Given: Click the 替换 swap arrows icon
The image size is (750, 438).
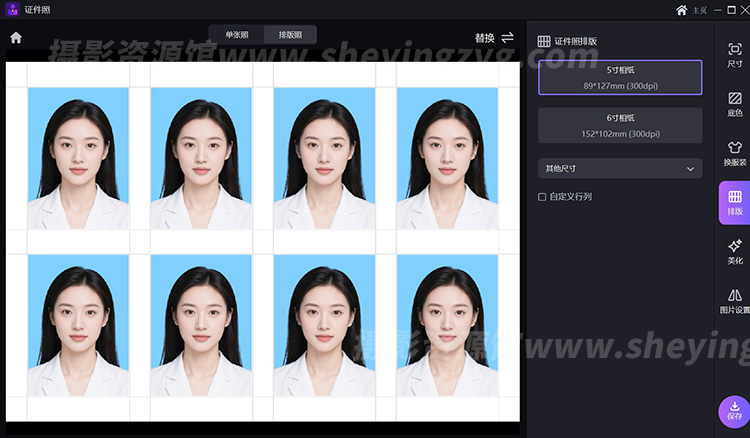Looking at the screenshot, I should [507, 38].
